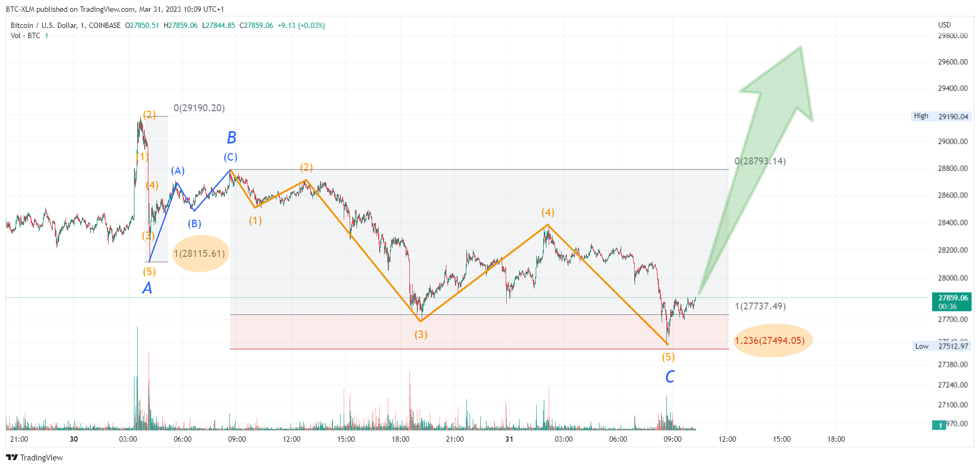The height and width of the screenshot is (468, 980).
Task: Select the 0(29190.20) Fibonacci label
Action: tap(199, 108)
